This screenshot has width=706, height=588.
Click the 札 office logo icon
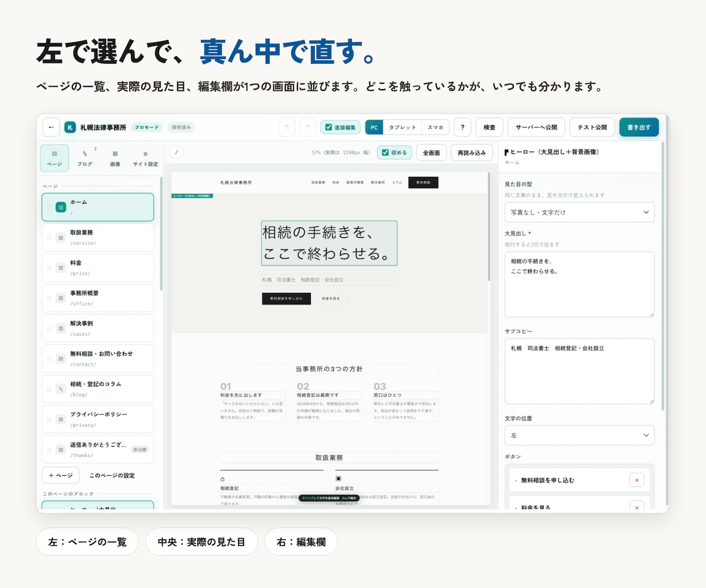tap(70, 127)
